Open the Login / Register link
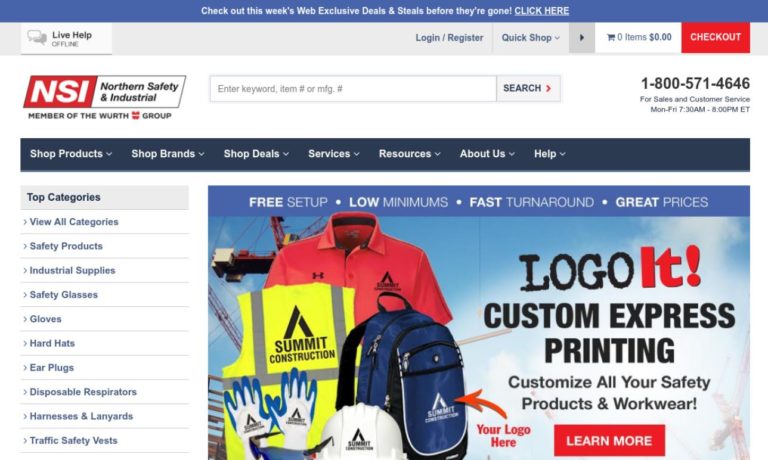This screenshot has width=768, height=460. (x=449, y=38)
